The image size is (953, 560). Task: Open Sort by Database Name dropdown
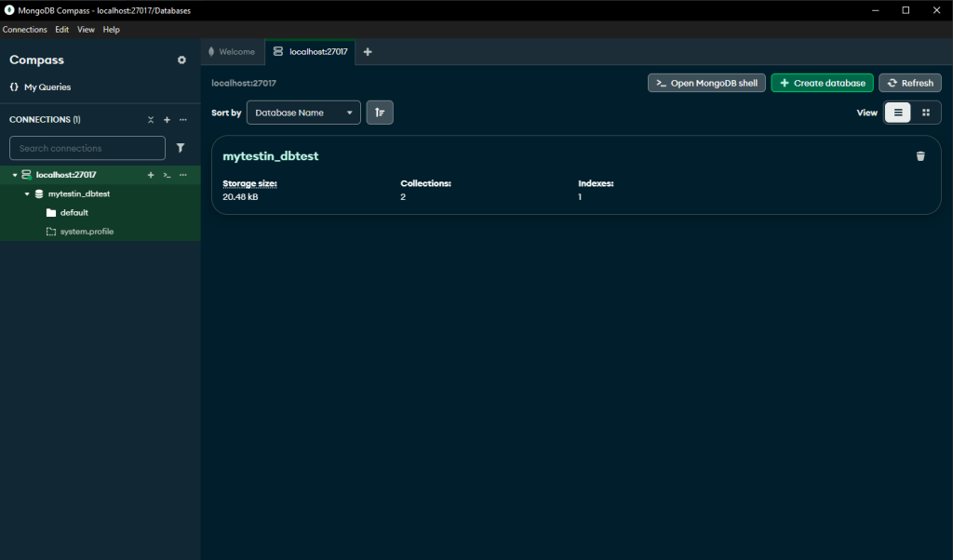[x=303, y=113]
